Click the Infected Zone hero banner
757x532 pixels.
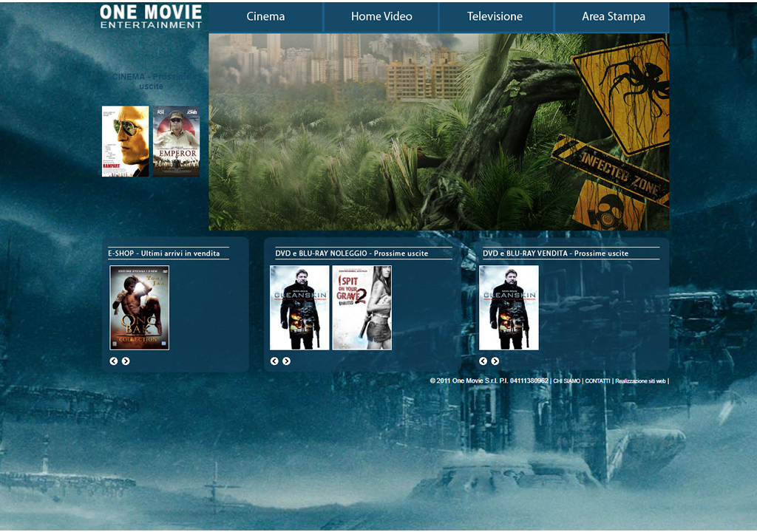[439, 132]
